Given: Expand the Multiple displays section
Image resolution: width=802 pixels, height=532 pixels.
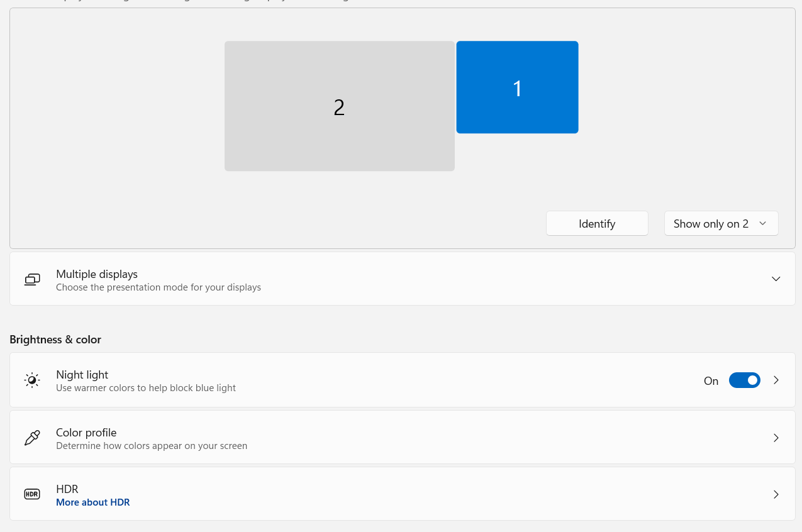Looking at the screenshot, I should pos(776,279).
